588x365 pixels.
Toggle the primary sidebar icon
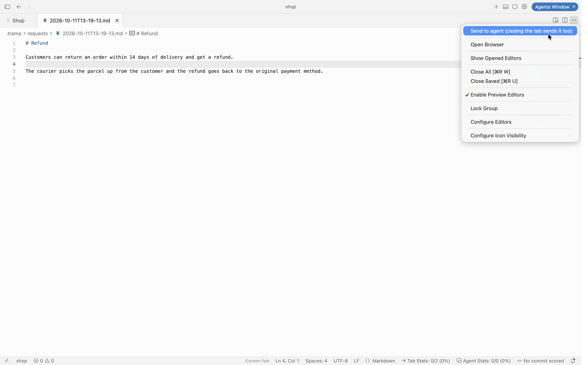7,7
